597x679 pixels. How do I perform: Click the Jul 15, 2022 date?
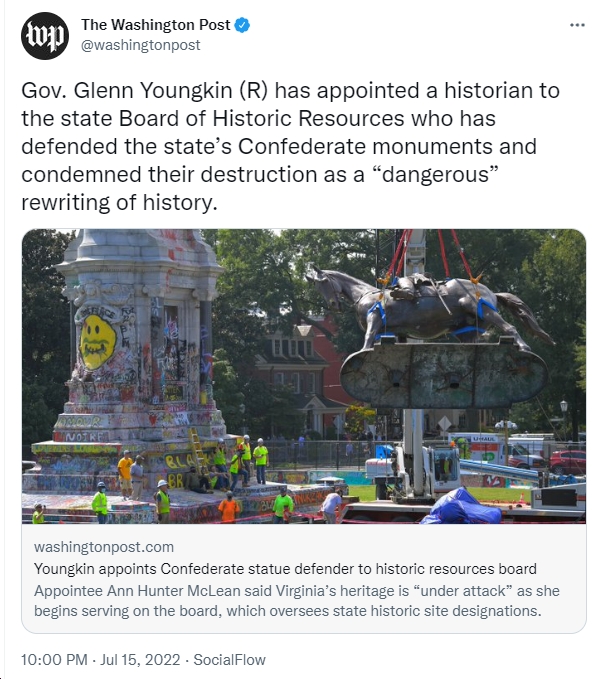coord(140,660)
